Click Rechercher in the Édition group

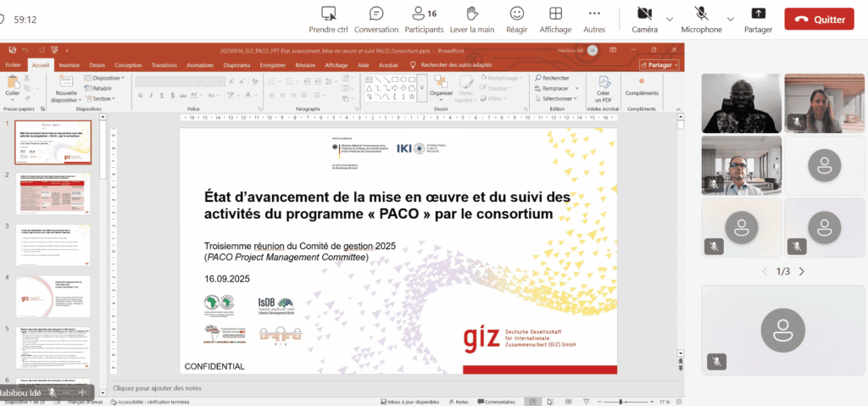tap(552, 78)
